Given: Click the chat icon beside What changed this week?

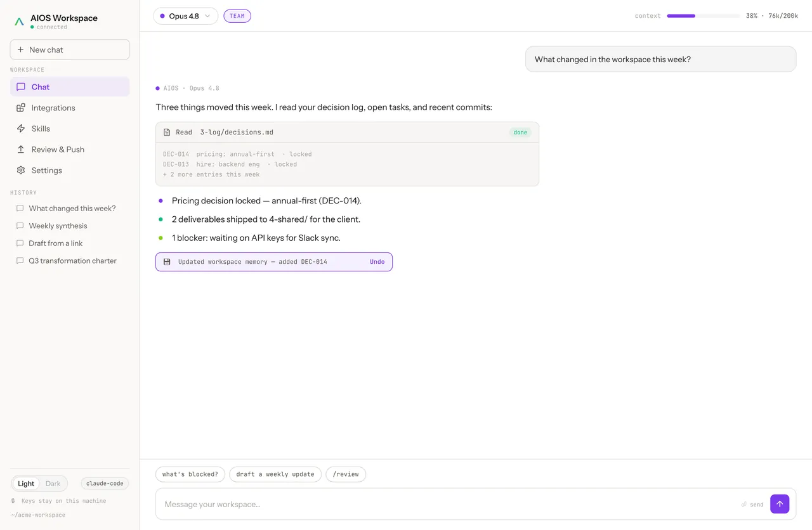Looking at the screenshot, I should point(20,209).
